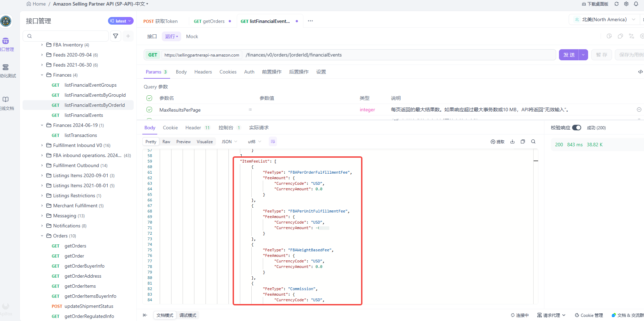Download the desktop version
The width and height of the screenshot is (644, 321).
tap(595, 4)
